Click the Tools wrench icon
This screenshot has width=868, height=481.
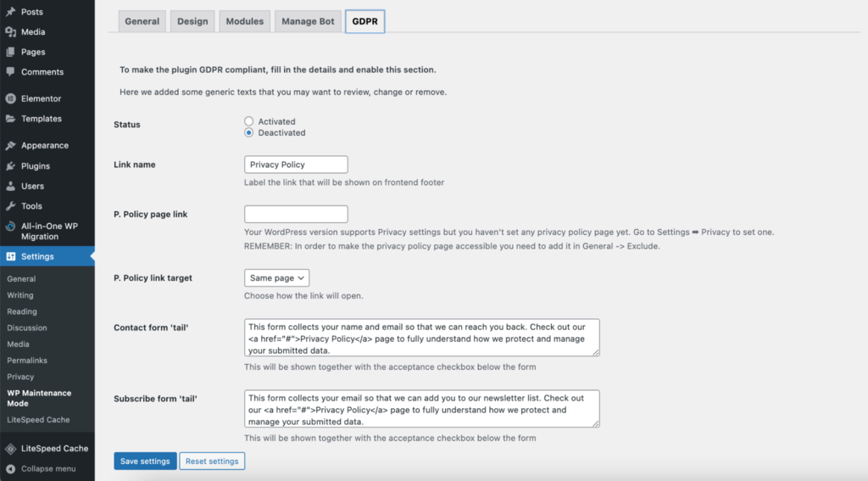pos(10,206)
